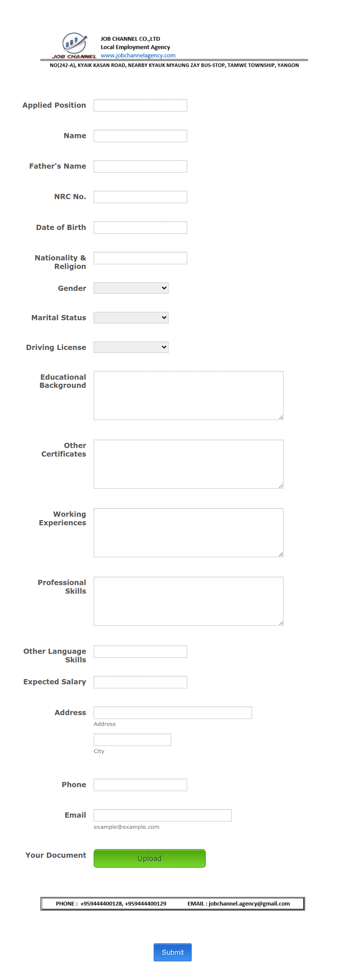
Task: Select the Father's Name text box
Action: (x=140, y=166)
